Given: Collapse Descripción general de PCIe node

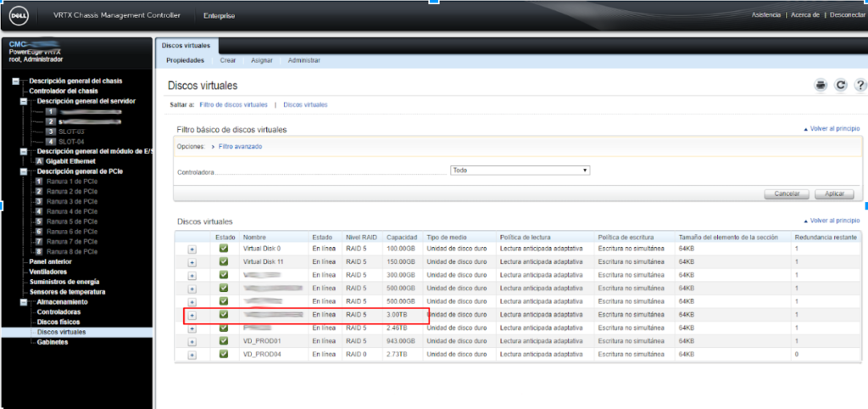Looking at the screenshot, I should tap(24, 171).
